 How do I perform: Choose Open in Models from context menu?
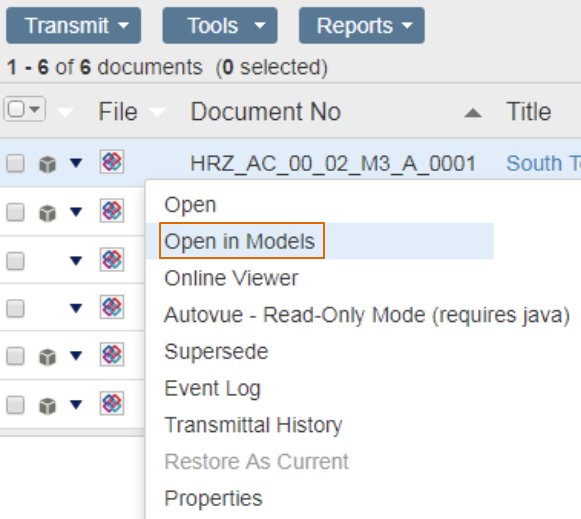239,241
